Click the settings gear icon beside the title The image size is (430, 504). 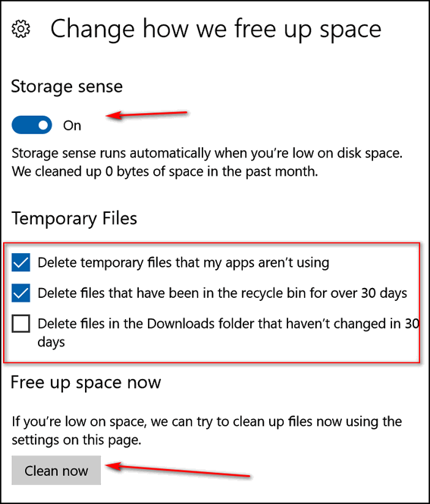click(21, 29)
